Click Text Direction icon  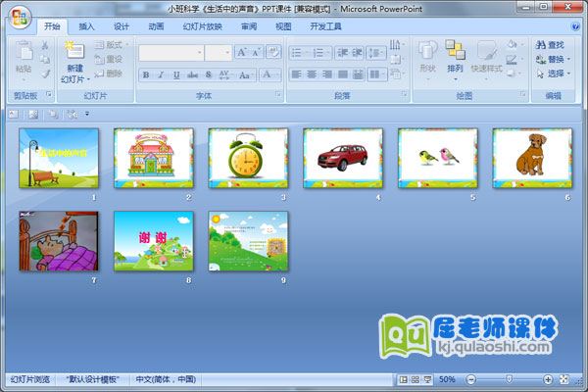[x=397, y=45]
